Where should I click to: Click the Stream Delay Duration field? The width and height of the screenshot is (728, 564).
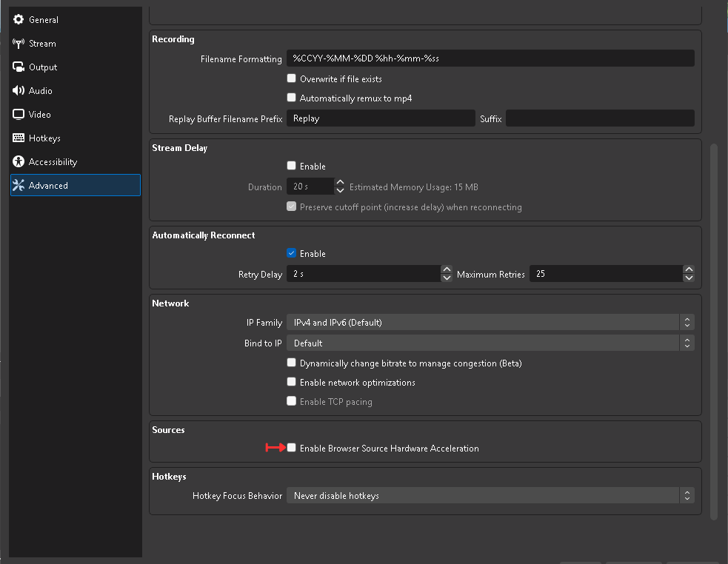point(310,187)
